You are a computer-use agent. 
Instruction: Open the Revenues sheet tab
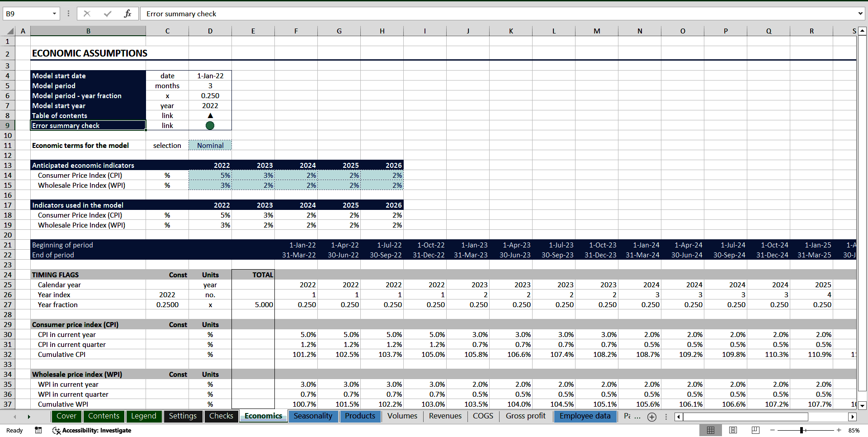point(445,416)
